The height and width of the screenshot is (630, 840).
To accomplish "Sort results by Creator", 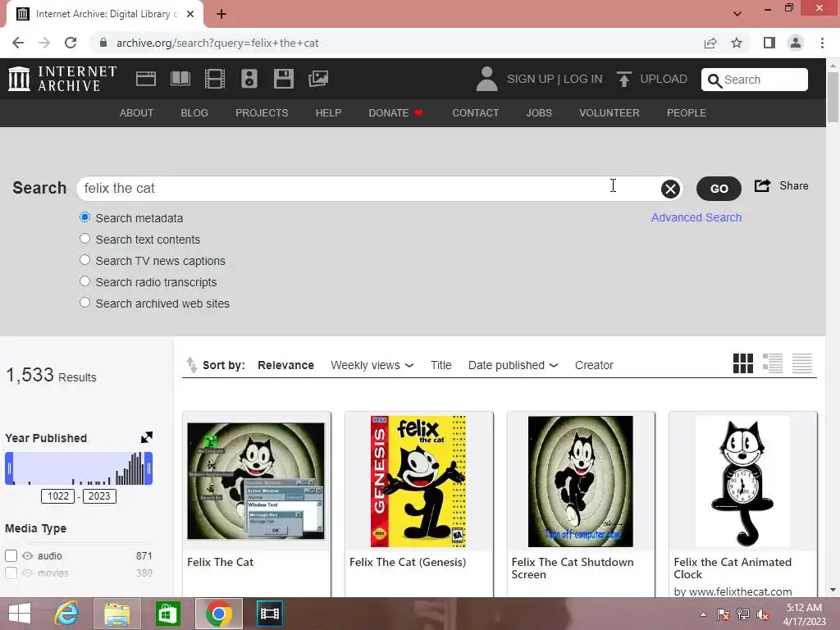I will click(594, 365).
